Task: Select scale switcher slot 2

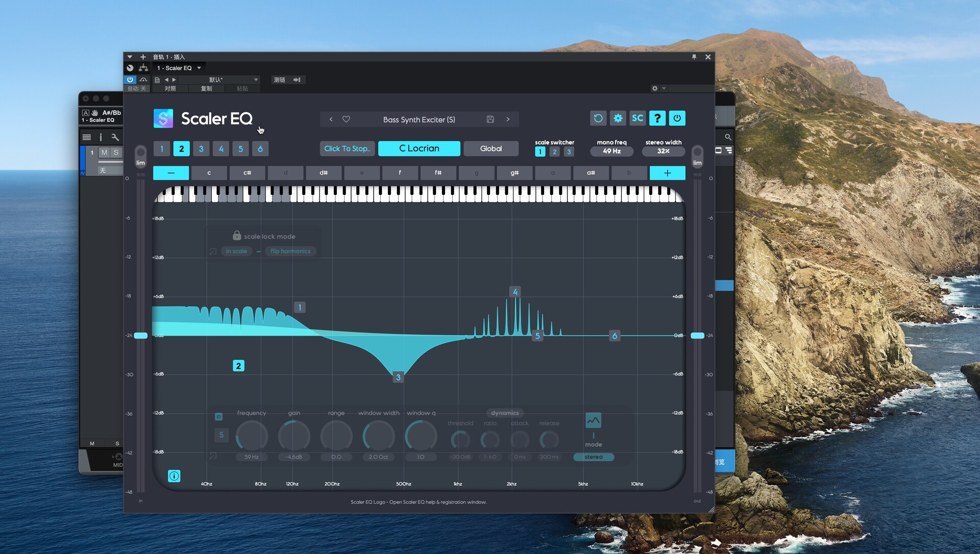Action: tap(554, 152)
